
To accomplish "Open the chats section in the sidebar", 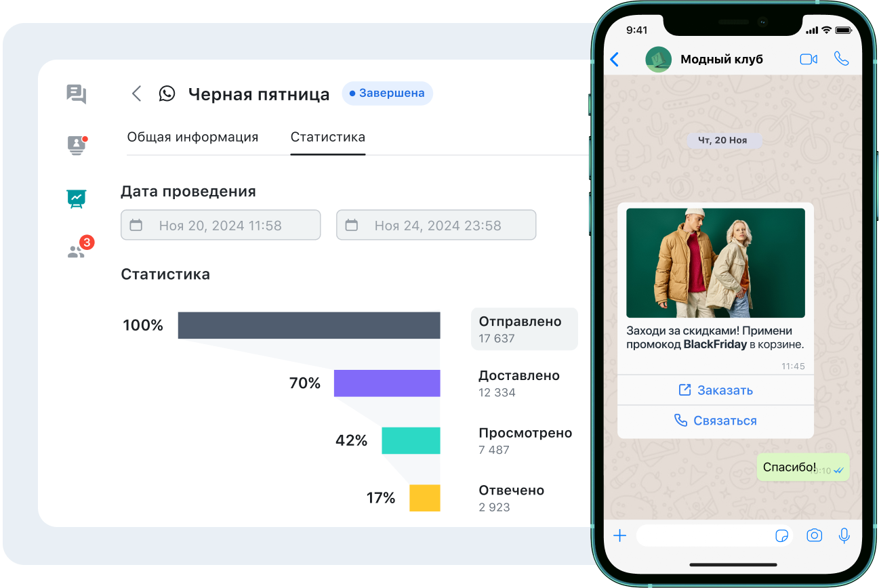I will coord(77,95).
